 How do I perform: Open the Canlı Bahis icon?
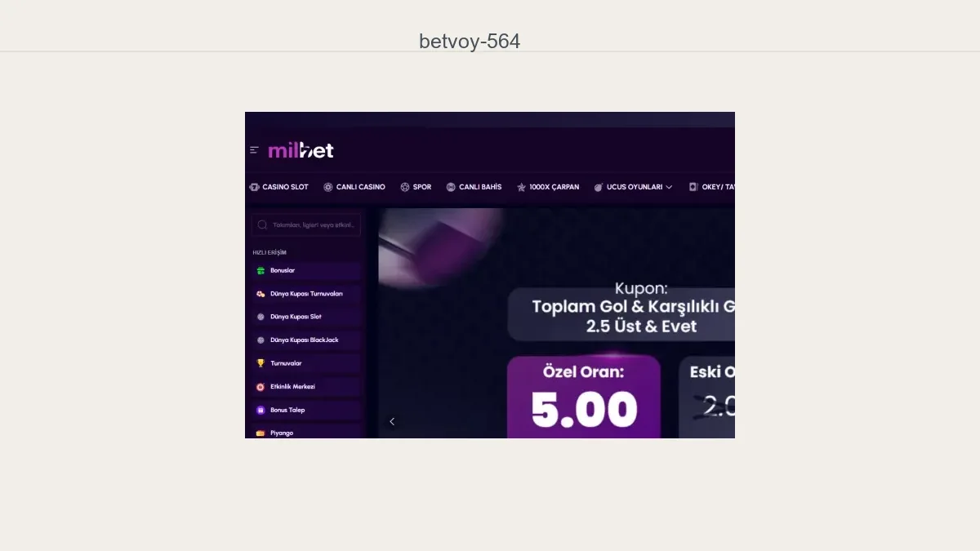click(451, 187)
